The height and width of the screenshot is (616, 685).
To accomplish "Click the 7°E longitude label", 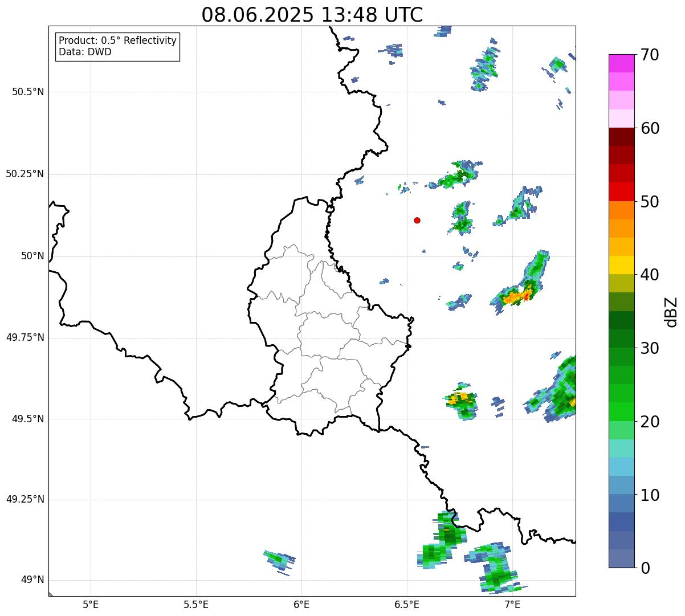I will click(x=512, y=604).
